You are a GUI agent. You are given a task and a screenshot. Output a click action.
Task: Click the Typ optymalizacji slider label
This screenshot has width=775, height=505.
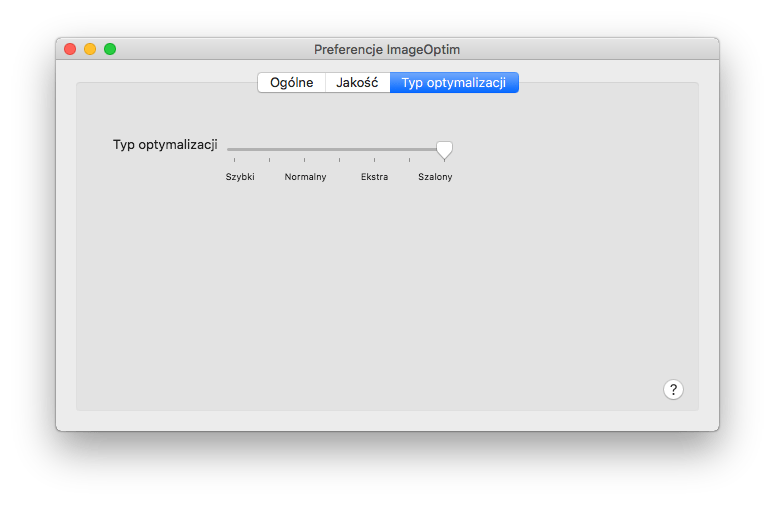point(165,145)
